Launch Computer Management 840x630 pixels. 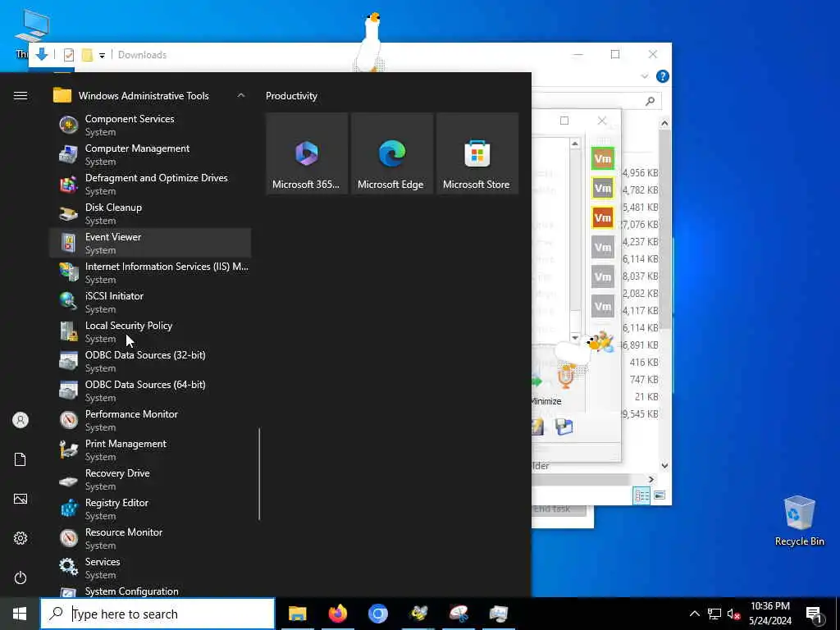[150, 154]
